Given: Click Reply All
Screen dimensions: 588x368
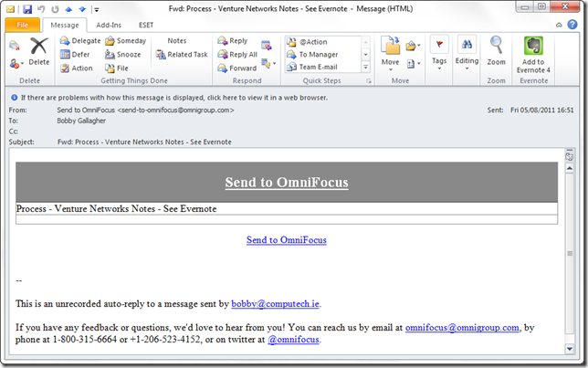Looking at the screenshot, I should (x=237, y=55).
